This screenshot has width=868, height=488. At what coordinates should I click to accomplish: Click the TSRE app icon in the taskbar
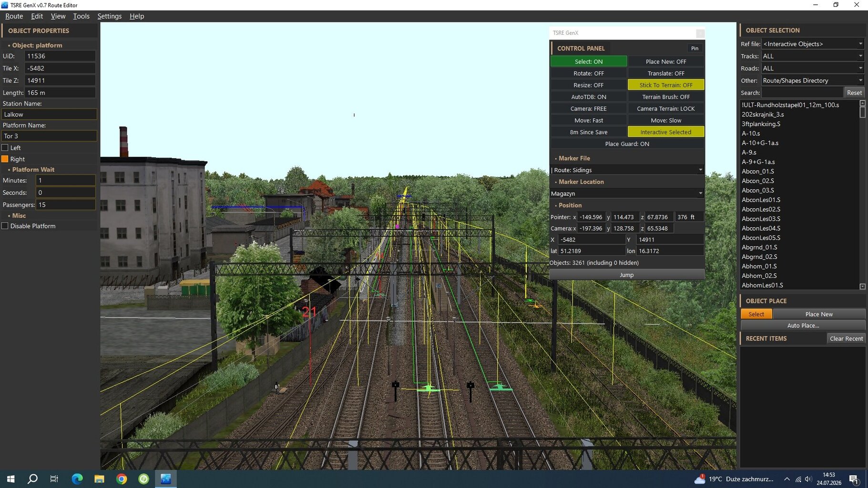click(166, 479)
